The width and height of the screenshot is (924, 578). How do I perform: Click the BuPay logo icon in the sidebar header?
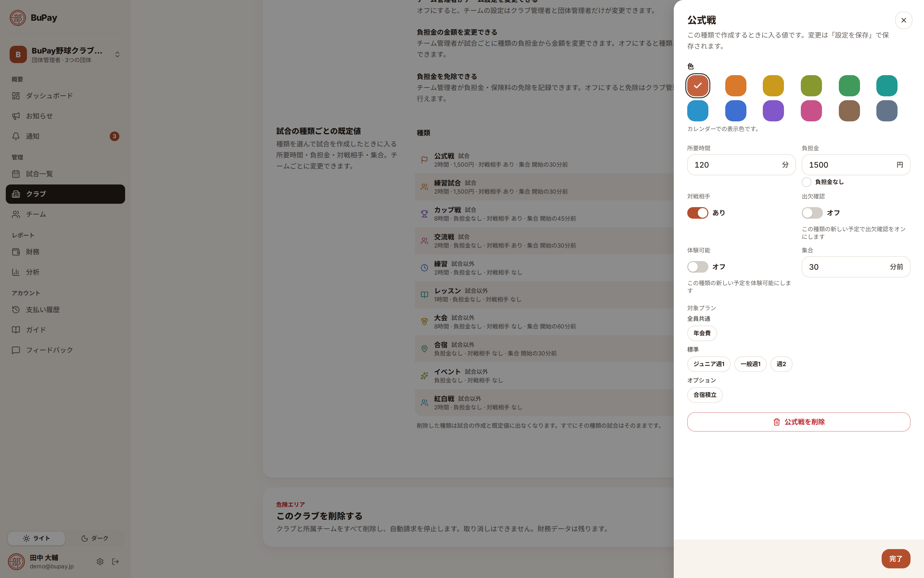(18, 18)
